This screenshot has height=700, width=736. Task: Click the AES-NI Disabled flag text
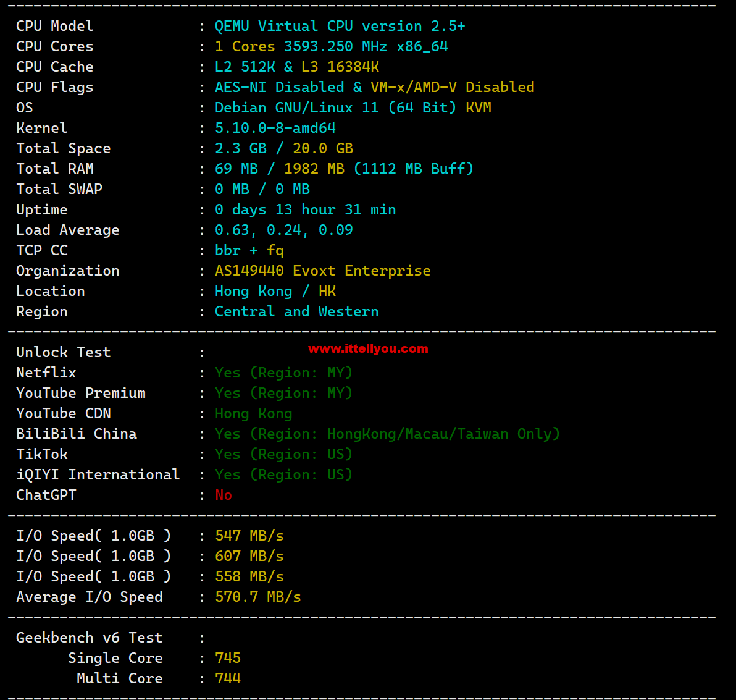pyautogui.click(x=279, y=87)
